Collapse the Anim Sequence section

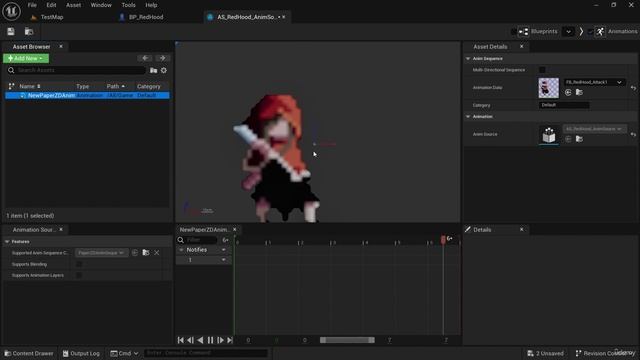[468, 58]
